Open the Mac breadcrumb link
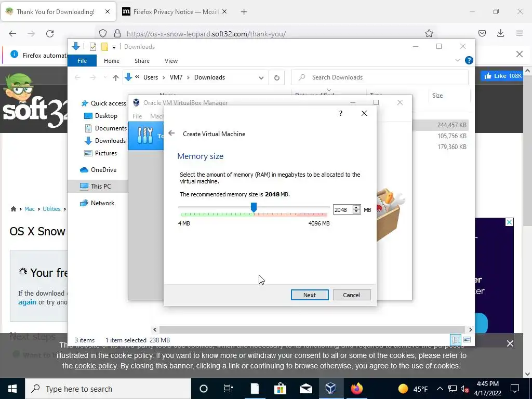 click(x=30, y=209)
